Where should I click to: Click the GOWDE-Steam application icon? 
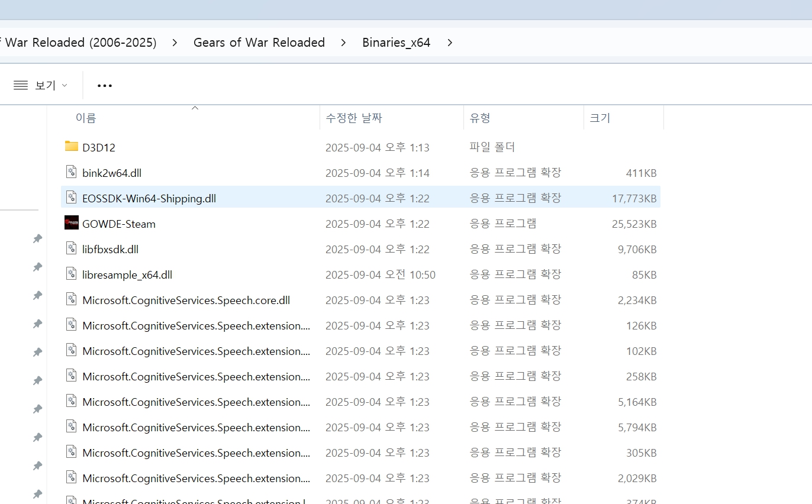[72, 223]
